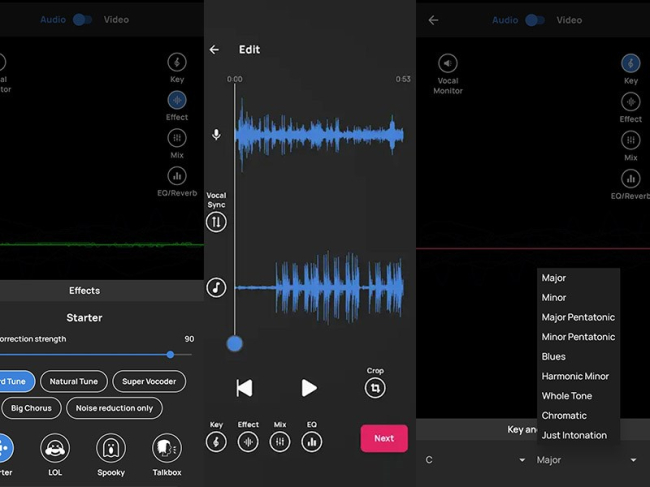
Task: Go back from the Edit screen
Action: coord(214,50)
